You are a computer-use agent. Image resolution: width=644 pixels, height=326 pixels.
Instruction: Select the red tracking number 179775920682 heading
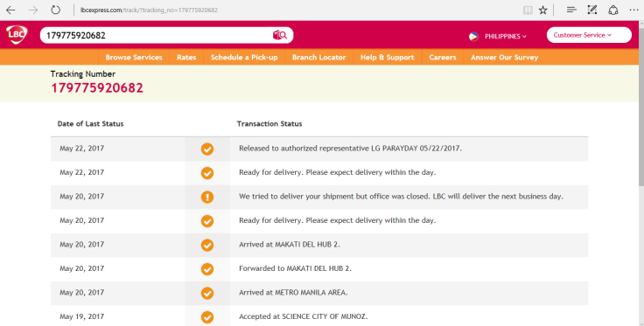(97, 87)
